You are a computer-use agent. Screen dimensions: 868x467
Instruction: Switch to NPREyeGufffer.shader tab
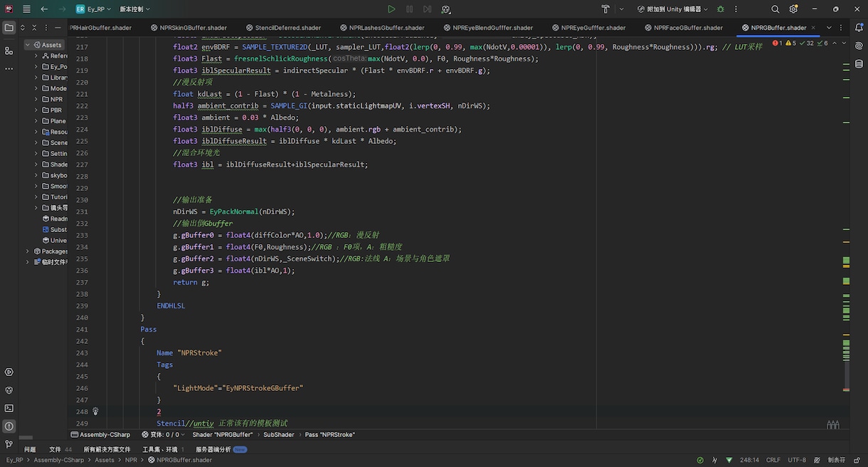pos(588,28)
